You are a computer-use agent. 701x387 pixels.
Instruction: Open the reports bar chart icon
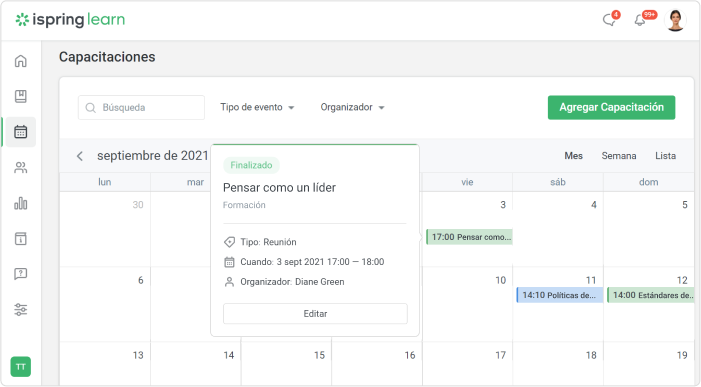click(21, 203)
